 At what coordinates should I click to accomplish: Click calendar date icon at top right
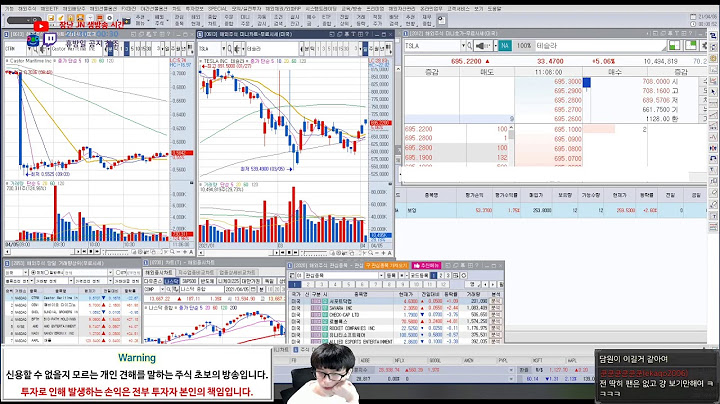coord(693,17)
